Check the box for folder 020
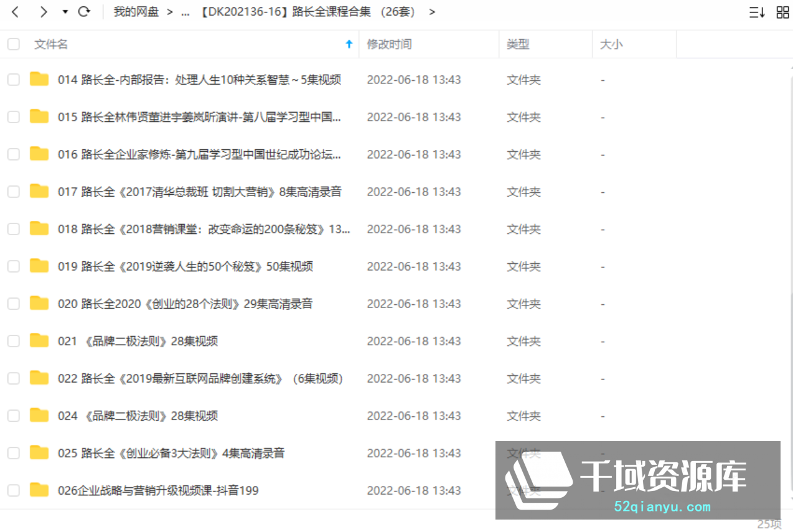 13,304
